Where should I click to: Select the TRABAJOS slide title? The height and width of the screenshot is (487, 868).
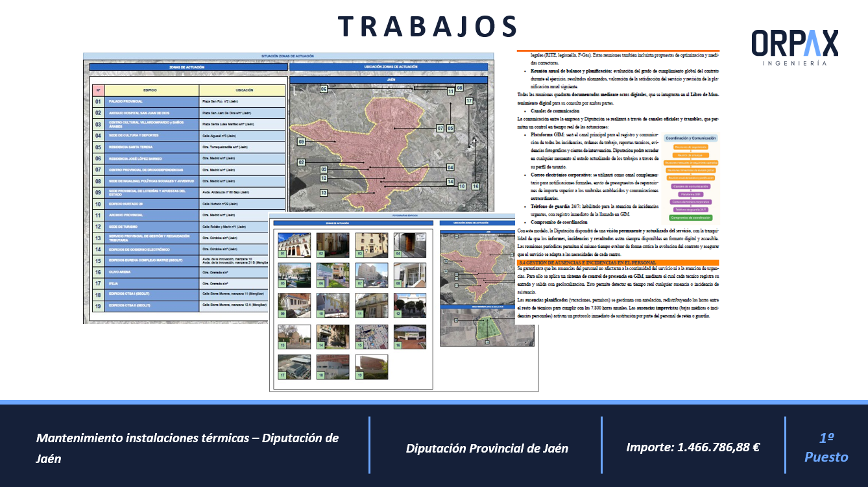[428, 27]
